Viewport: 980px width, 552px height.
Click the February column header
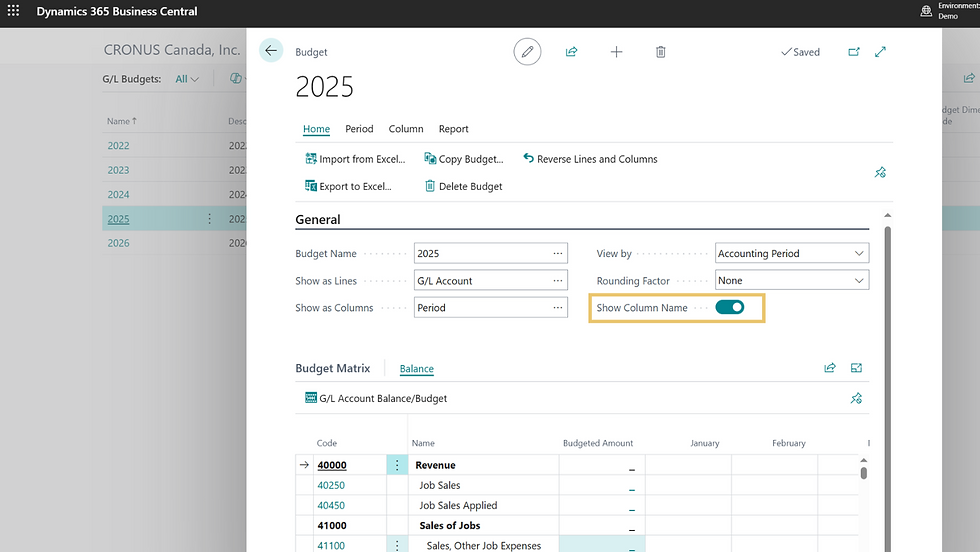pos(788,443)
